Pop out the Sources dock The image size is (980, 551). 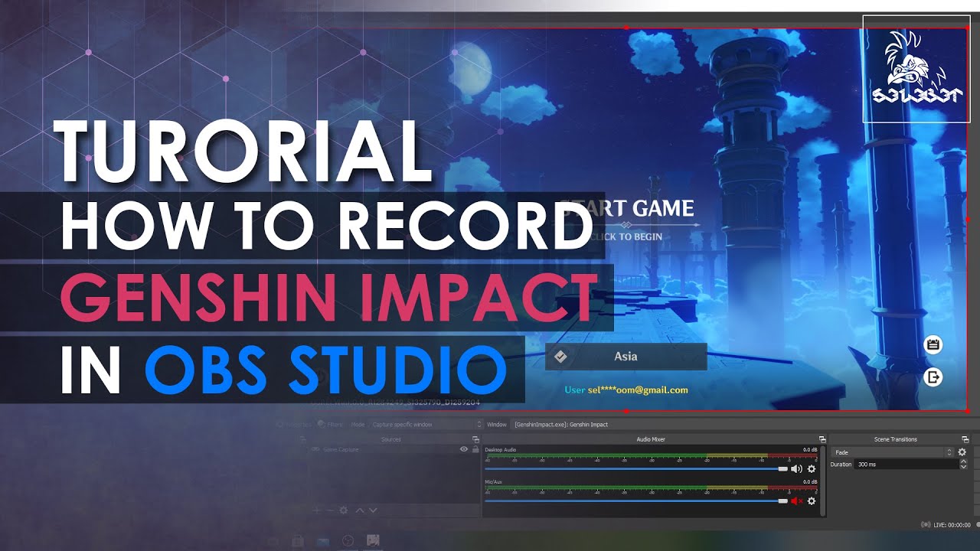click(475, 439)
